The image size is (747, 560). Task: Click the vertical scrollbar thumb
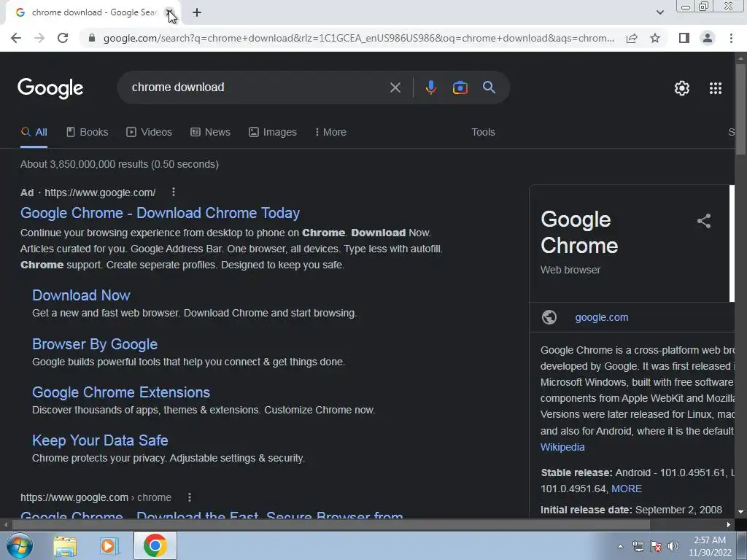pyautogui.click(x=740, y=109)
